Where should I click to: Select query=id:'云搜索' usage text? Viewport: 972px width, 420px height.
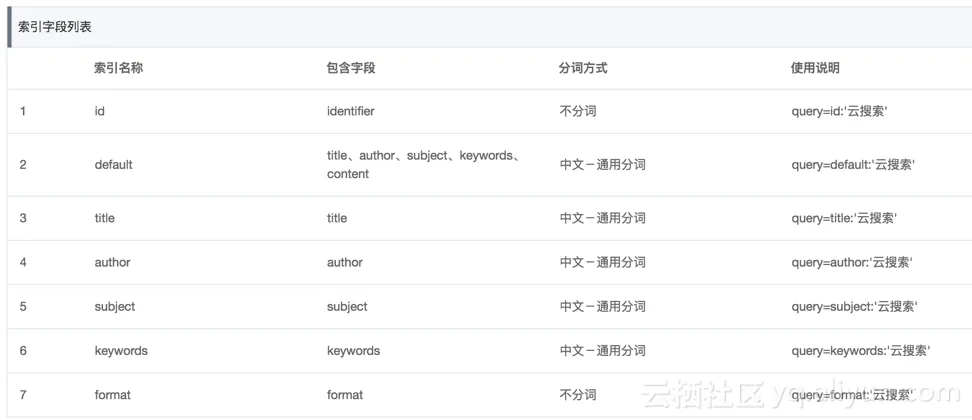840,112
